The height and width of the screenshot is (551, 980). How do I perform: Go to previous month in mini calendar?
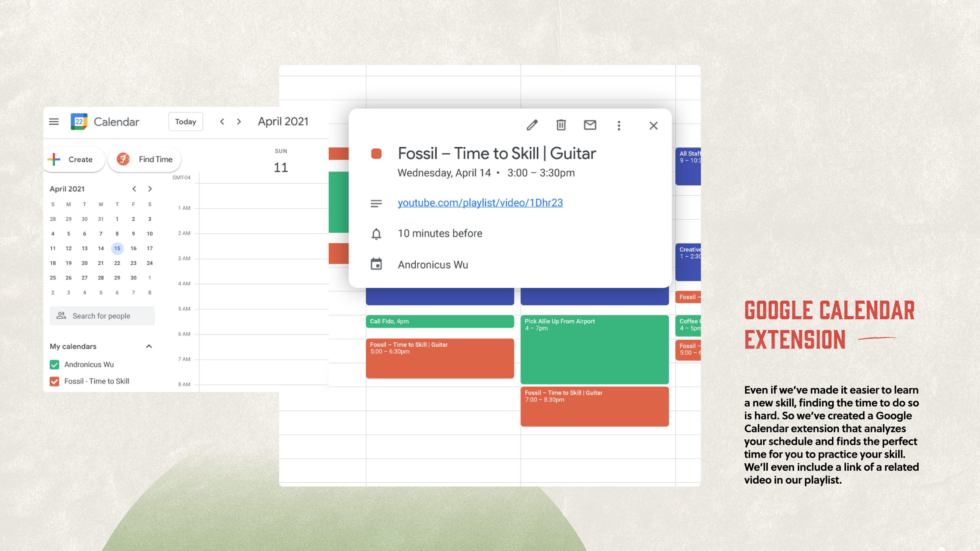tap(134, 189)
